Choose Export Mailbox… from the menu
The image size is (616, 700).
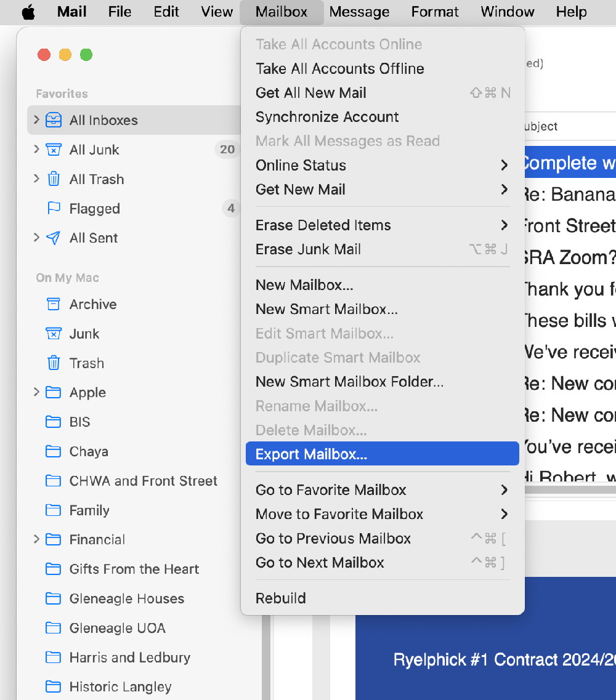pyautogui.click(x=383, y=454)
